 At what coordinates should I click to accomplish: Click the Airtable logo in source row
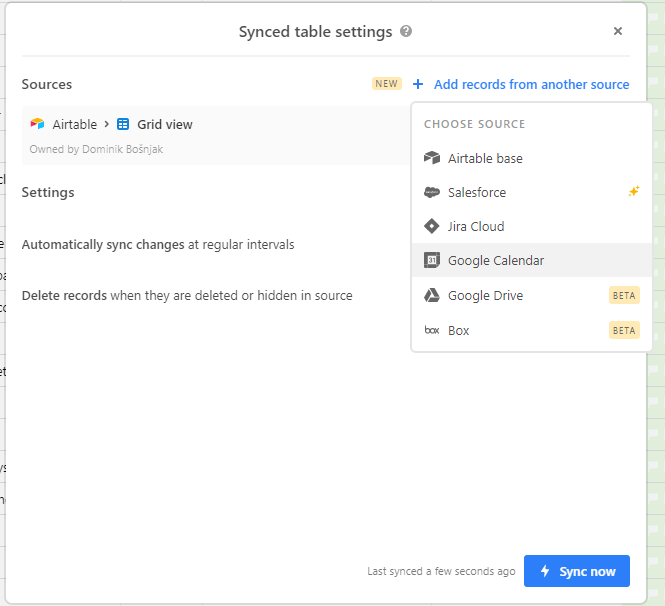(37, 124)
